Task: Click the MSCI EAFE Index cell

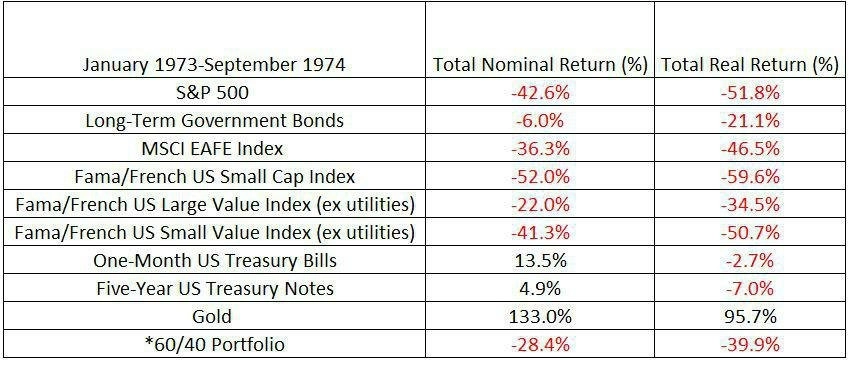Action: [214, 148]
